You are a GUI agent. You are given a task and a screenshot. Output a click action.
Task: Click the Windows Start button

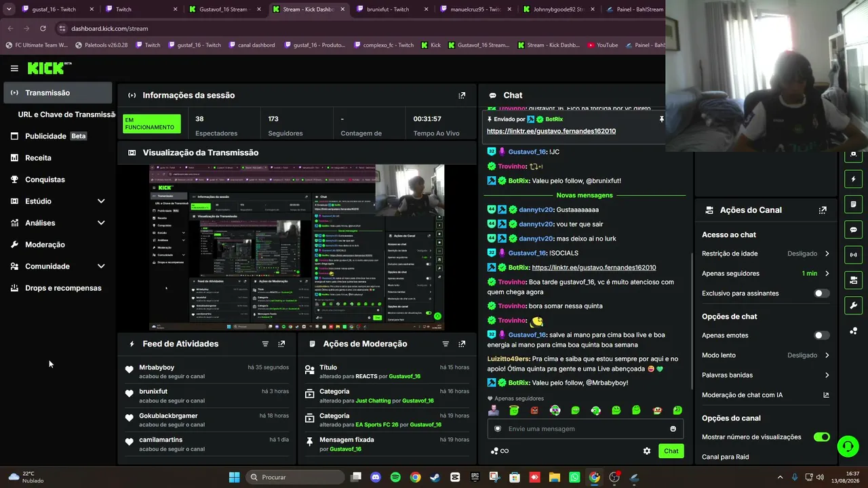click(234, 477)
